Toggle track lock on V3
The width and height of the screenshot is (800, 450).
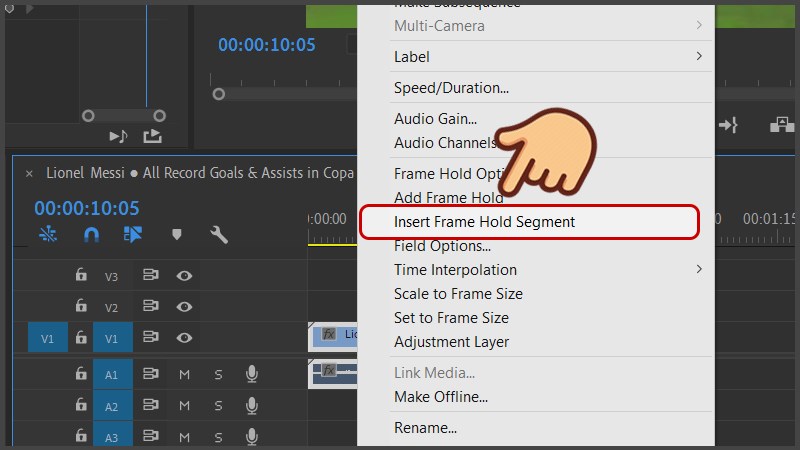coord(81,276)
